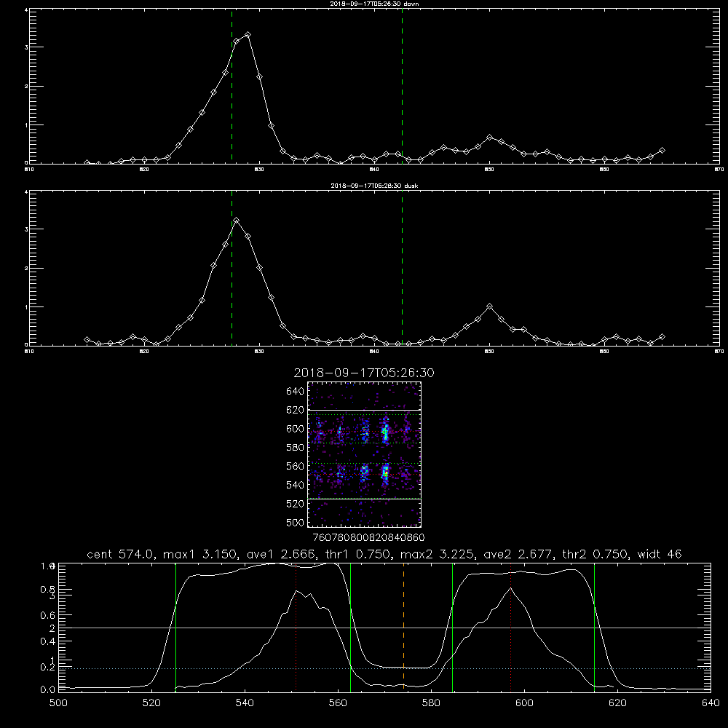Click the brightest spot in upper band of spectral image
The image size is (728, 728).
coord(385,433)
